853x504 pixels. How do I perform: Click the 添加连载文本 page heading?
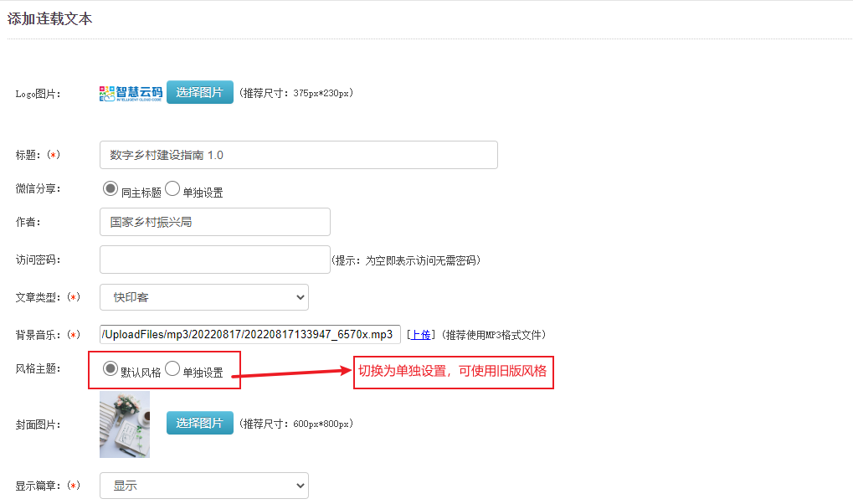click(50, 19)
